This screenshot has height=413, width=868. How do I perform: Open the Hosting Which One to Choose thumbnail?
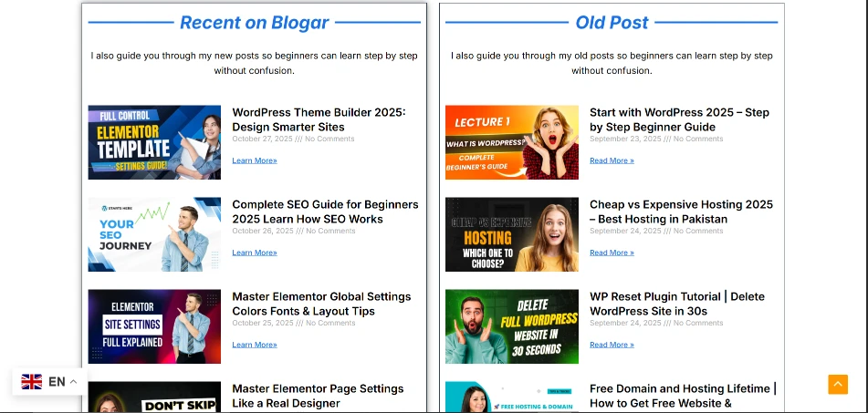pos(512,234)
